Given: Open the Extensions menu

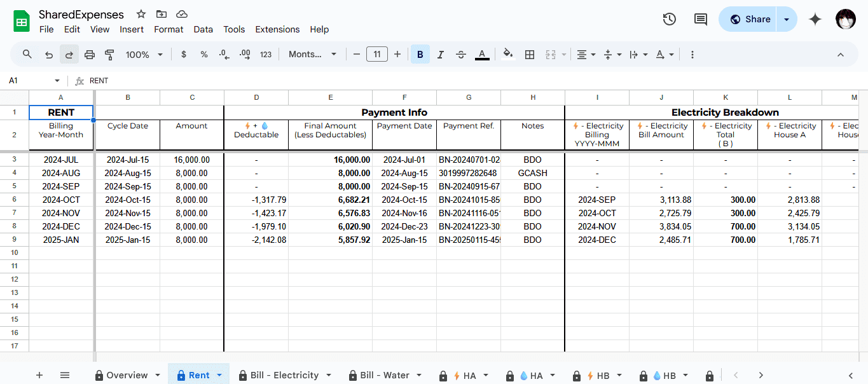Looking at the screenshot, I should [277, 29].
